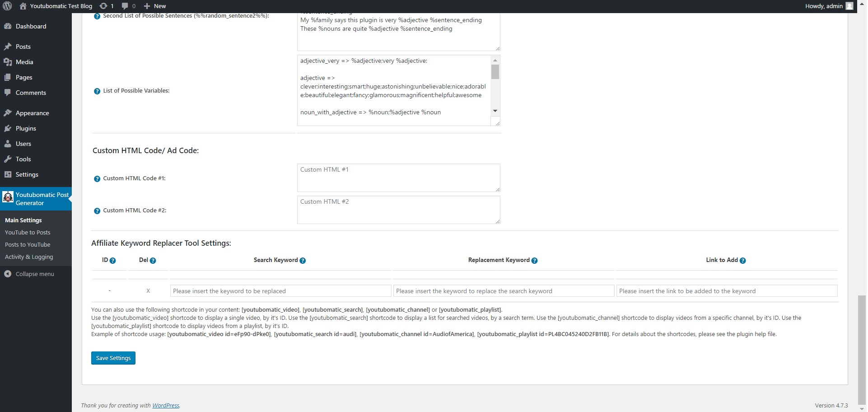868x412 pixels.
Task: Click the replacement keyword input field
Action: 504,291
